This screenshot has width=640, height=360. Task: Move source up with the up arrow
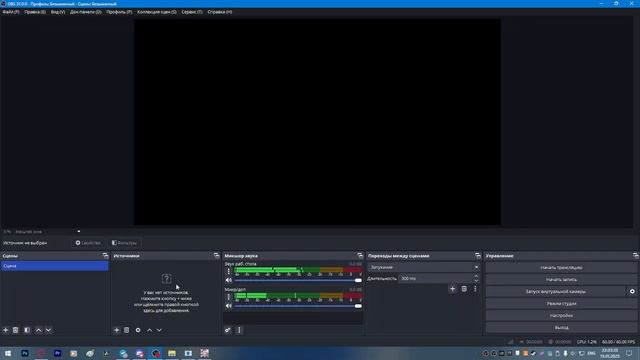pyautogui.click(x=149, y=330)
